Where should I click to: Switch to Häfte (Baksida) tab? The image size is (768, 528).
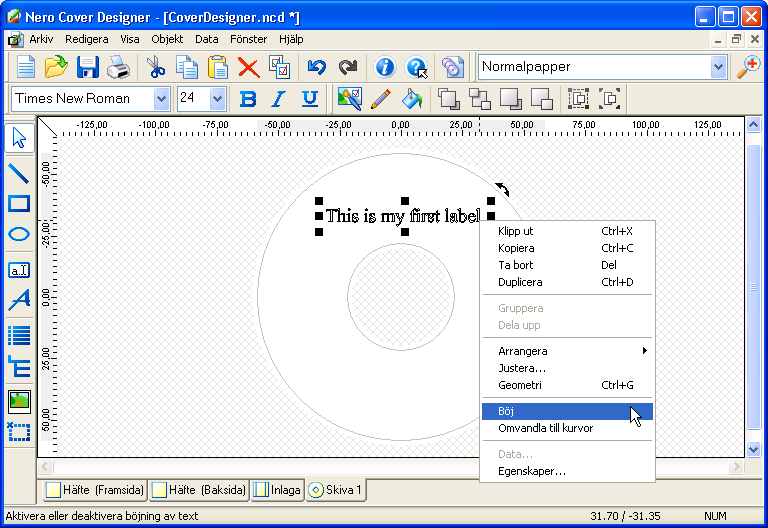tap(199, 490)
